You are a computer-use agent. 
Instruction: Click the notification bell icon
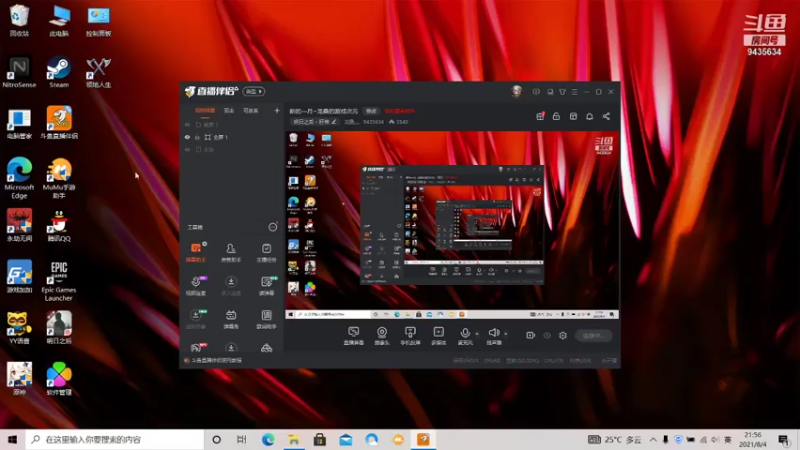589,116
